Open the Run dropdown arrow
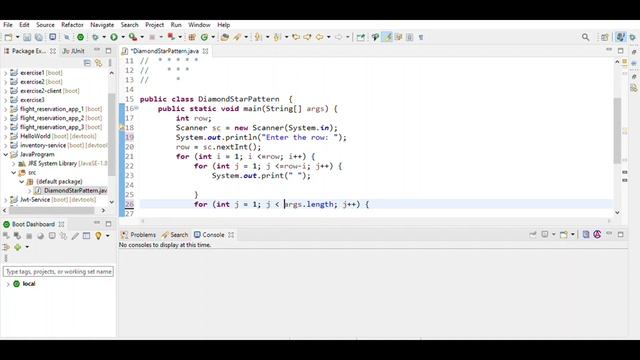 point(122,37)
